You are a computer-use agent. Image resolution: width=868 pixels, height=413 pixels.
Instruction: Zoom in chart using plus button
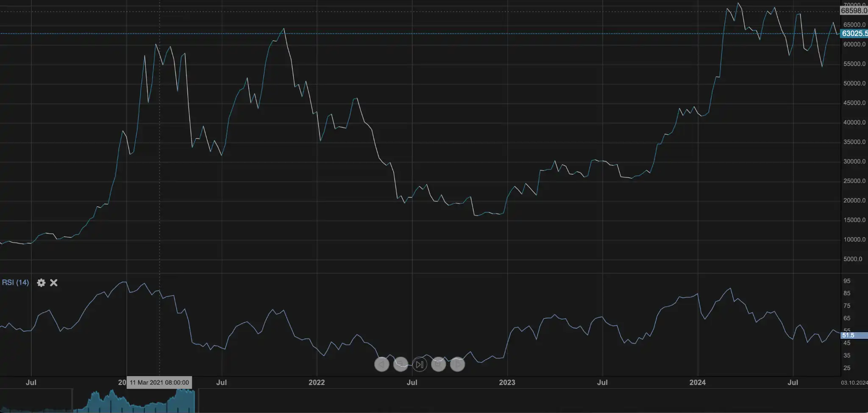coord(438,364)
